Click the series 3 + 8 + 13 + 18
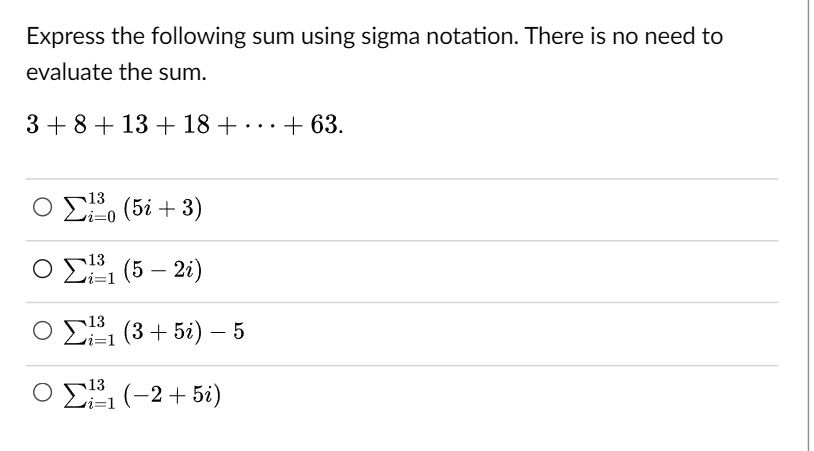 [x=118, y=125]
